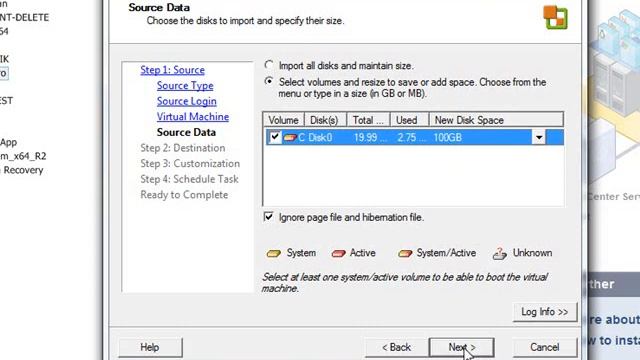Click Step 2: Destination in wizard steps
Viewport: 640px width, 360px height.
click(x=182, y=148)
